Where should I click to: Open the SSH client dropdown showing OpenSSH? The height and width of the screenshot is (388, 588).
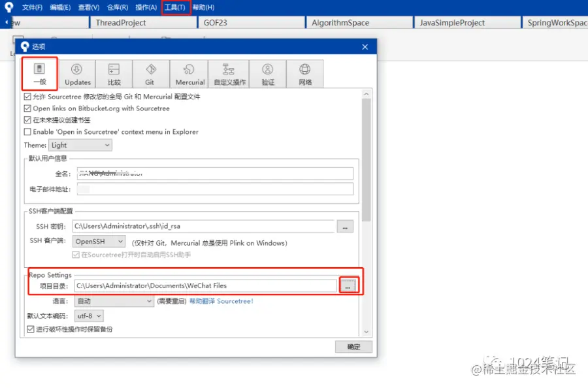click(x=99, y=242)
